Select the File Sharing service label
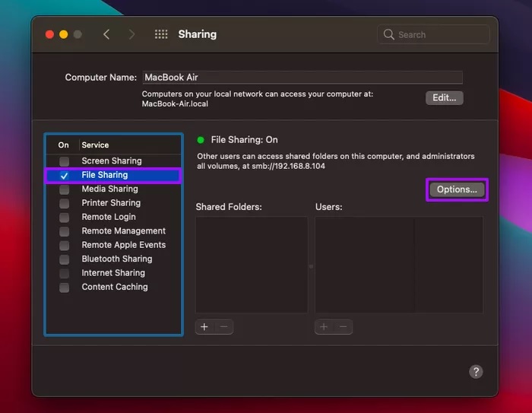The width and height of the screenshot is (532, 413). pos(105,175)
